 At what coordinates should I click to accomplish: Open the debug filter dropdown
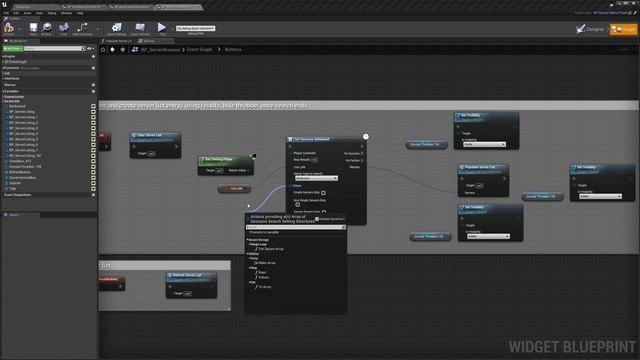point(196,28)
